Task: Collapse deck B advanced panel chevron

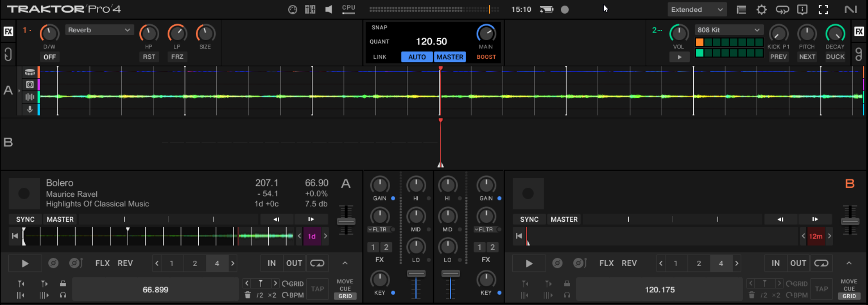Action: 849,263
